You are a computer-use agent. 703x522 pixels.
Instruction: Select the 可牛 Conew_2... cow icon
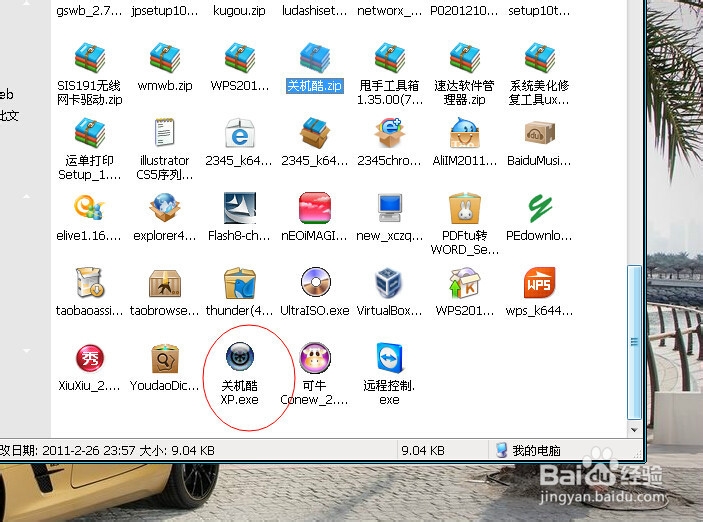pos(315,357)
